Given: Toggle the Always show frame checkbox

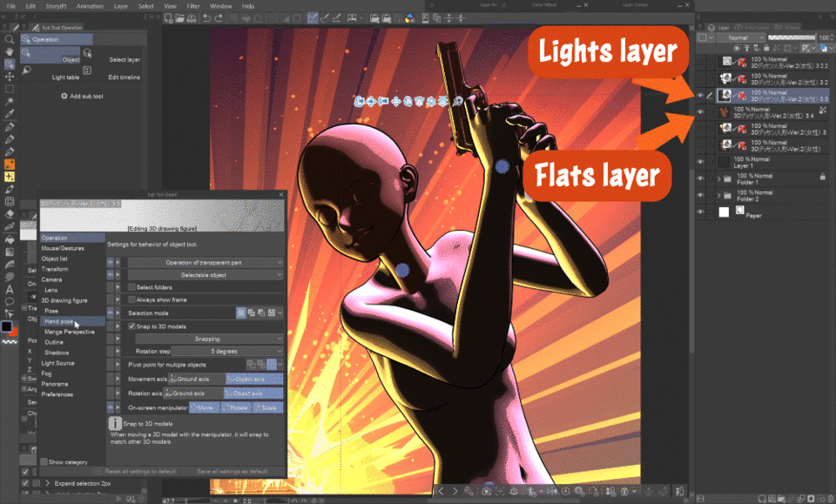Looking at the screenshot, I should [131, 299].
